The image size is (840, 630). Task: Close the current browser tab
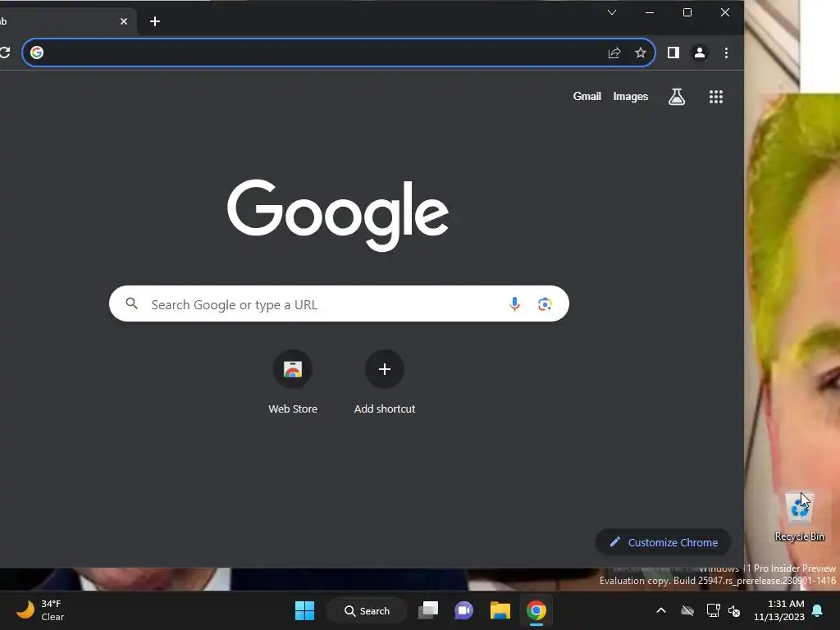[x=124, y=21]
